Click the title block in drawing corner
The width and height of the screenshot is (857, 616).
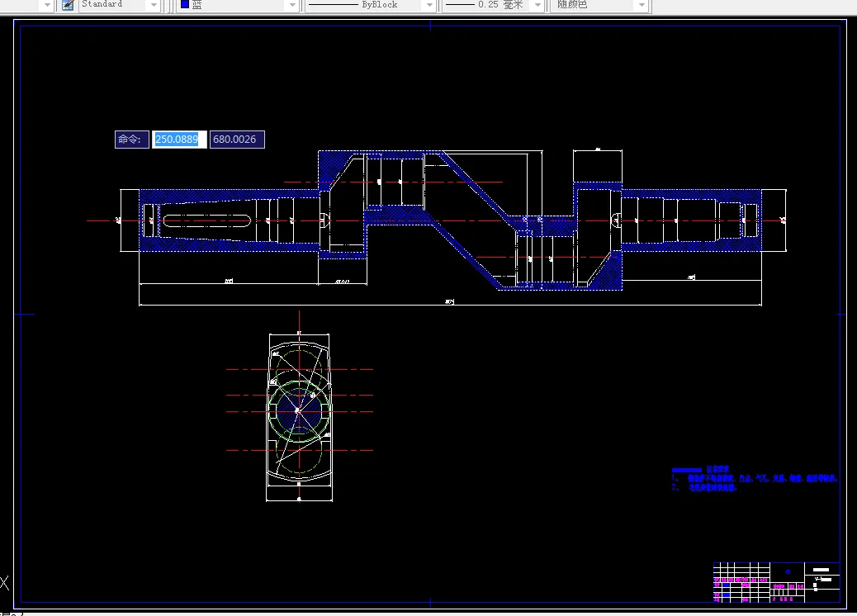click(776, 582)
